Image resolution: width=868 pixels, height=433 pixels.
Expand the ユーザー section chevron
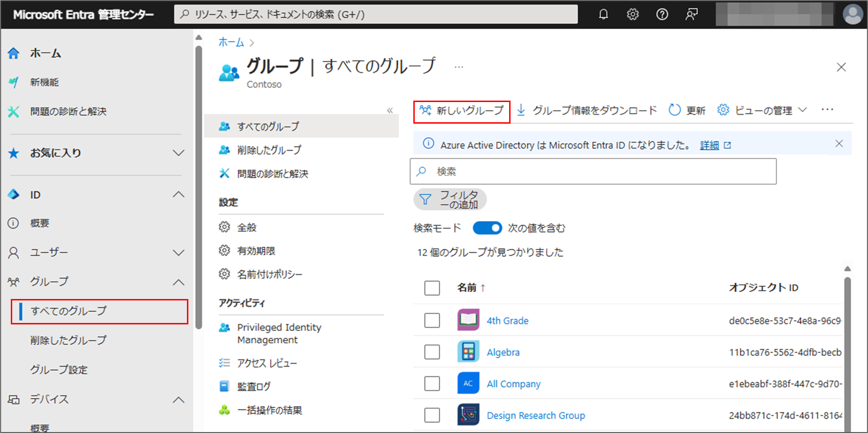pos(178,253)
